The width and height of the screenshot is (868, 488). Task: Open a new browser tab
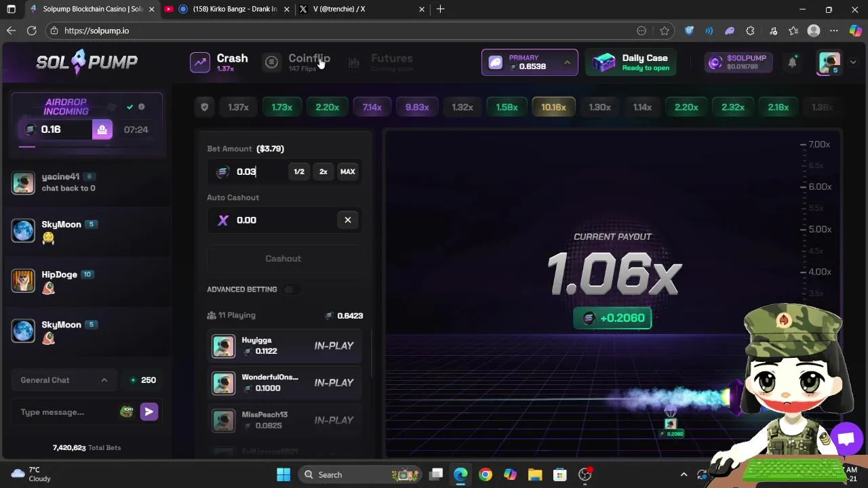pos(441,9)
